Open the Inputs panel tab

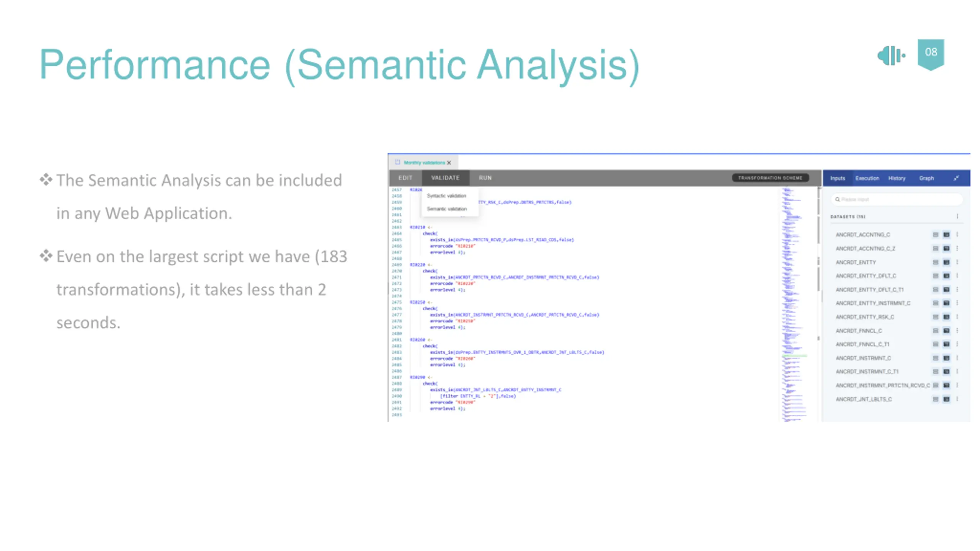click(x=837, y=178)
